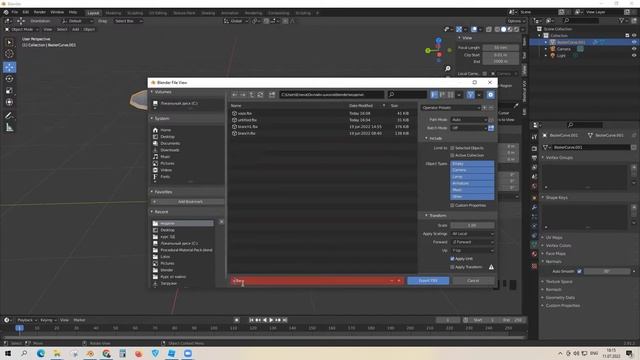Viewport: 640px width, 360px height.
Task: Go to the parent directory in file browser
Action: click(251, 95)
